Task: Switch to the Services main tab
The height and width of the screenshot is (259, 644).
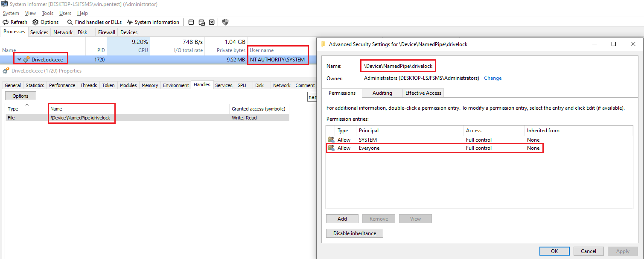Action: [x=39, y=32]
